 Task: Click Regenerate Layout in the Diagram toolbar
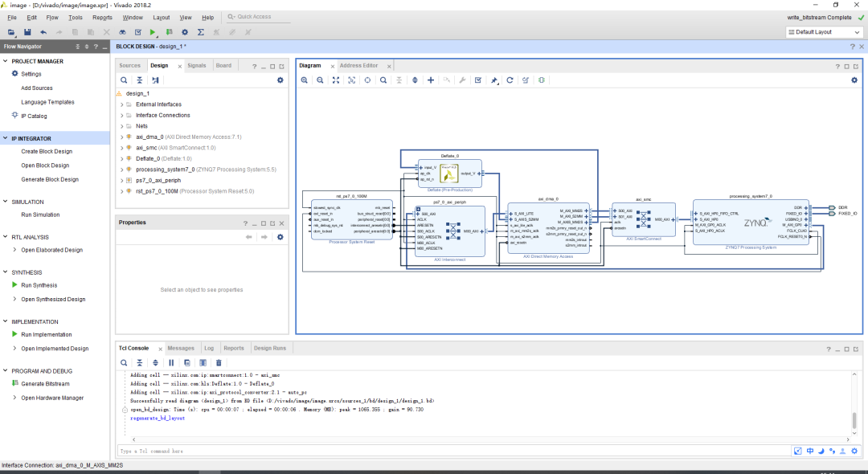[510, 80]
